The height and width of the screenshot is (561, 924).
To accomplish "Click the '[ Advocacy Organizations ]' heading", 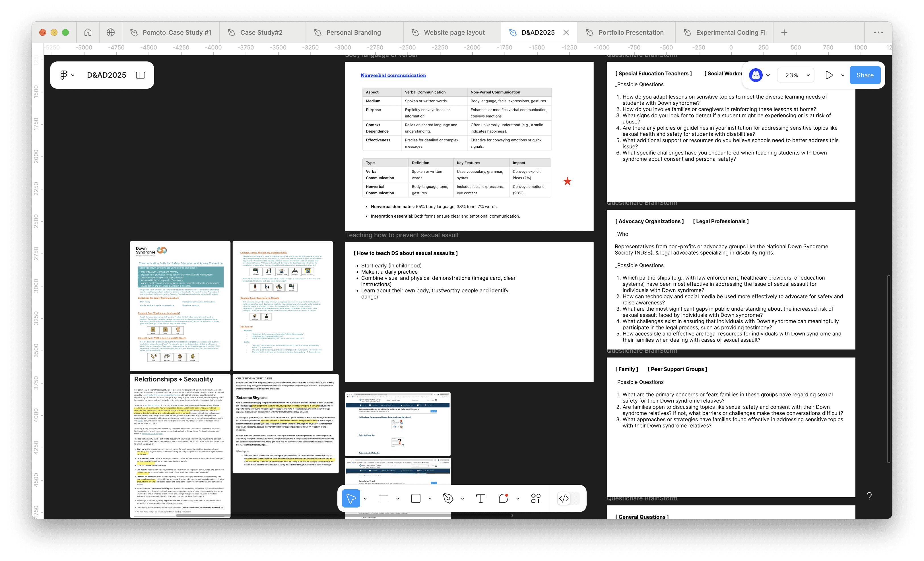I will tap(649, 221).
